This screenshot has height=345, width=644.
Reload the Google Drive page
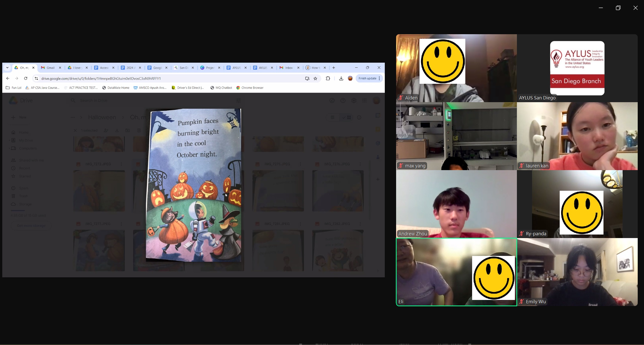coord(26,79)
